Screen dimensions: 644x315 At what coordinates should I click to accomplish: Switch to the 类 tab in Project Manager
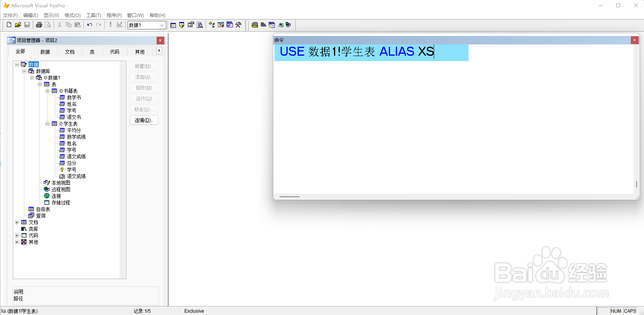click(x=92, y=52)
